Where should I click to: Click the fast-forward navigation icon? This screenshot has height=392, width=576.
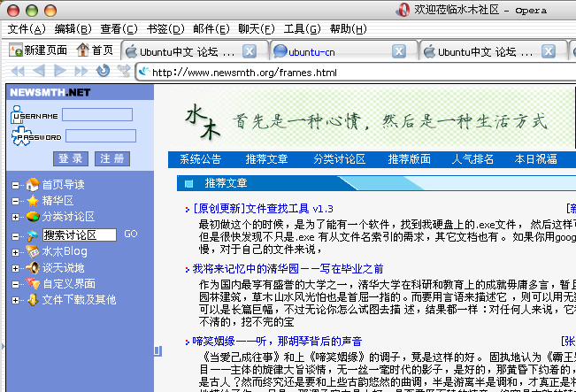click(81, 71)
